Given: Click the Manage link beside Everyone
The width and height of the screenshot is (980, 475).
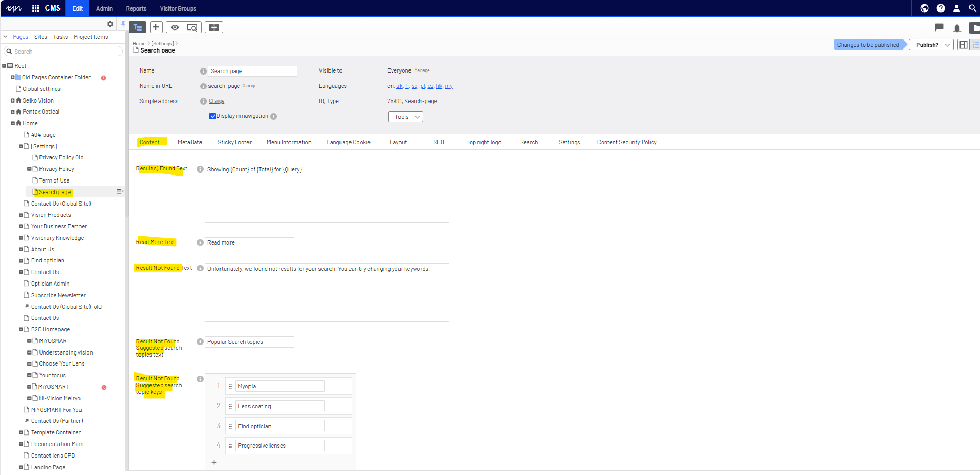Looking at the screenshot, I should pos(422,71).
